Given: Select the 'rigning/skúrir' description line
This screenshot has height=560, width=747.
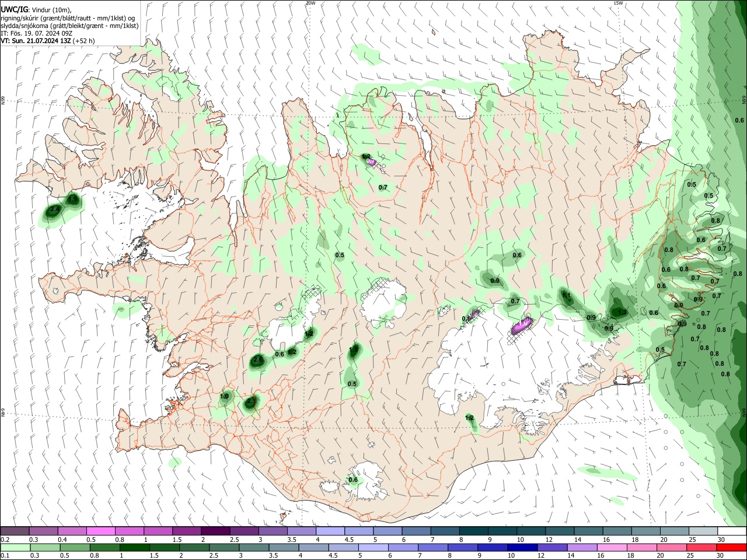Looking at the screenshot, I should (67, 18).
